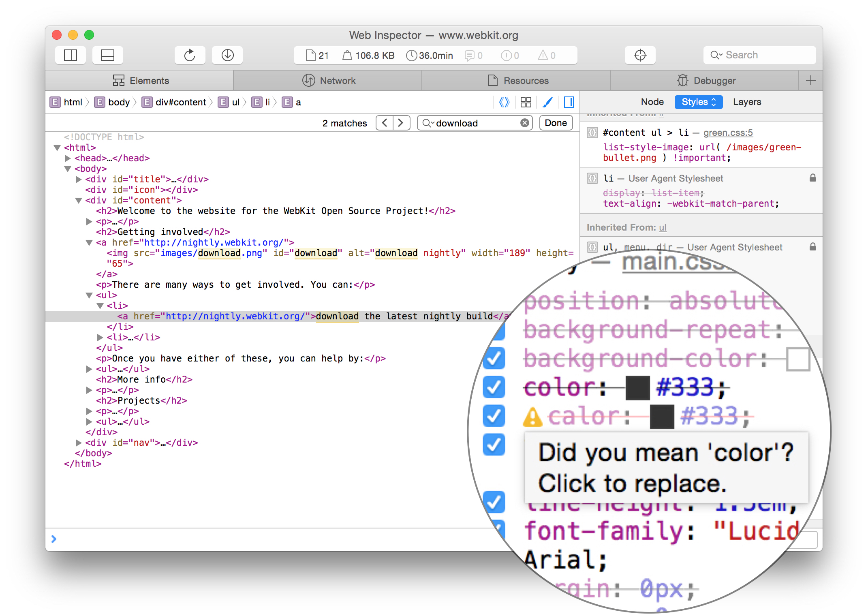The height and width of the screenshot is (616, 868).
Task: Click the paint brush icon
Action: pos(547,102)
